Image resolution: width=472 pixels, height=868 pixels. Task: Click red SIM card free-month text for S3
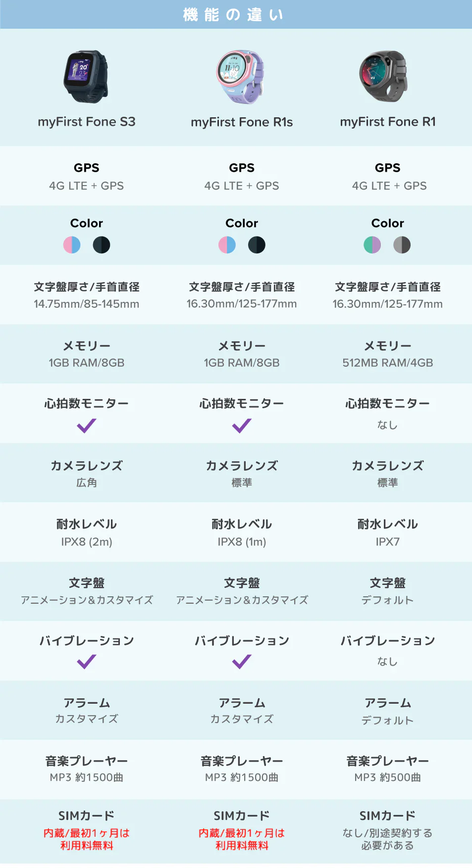click(x=87, y=839)
